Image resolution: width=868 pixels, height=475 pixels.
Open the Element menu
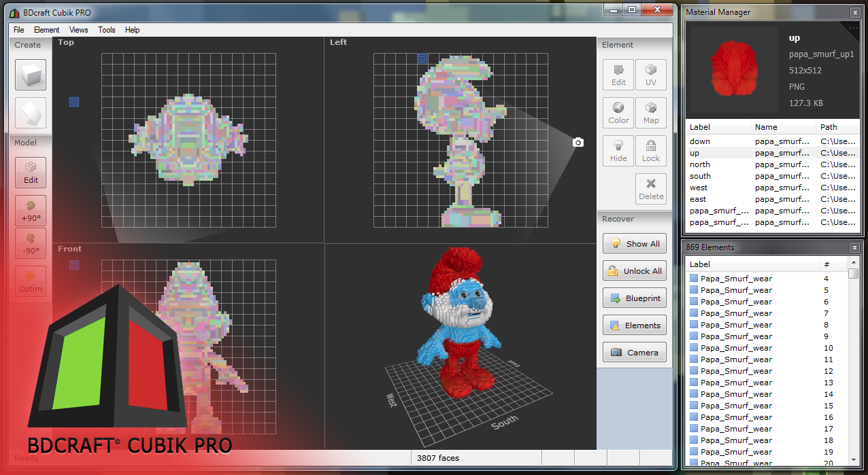pyautogui.click(x=47, y=30)
